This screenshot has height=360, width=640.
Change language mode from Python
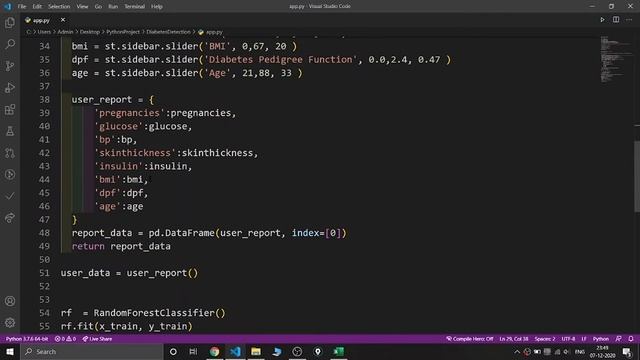[x=600, y=339]
